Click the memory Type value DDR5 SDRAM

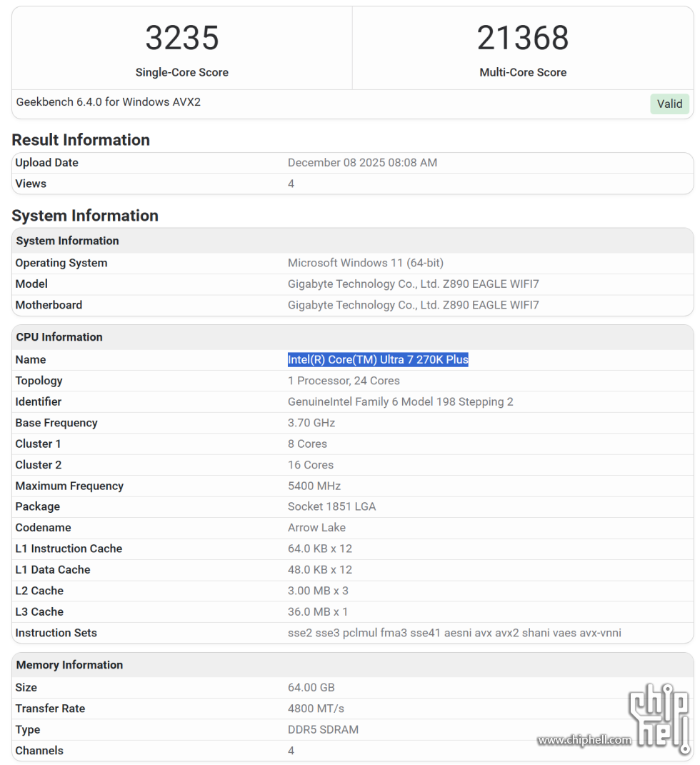[323, 729]
